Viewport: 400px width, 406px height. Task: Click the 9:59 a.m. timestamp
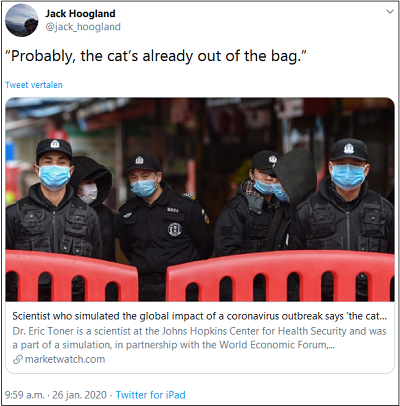[24, 395]
